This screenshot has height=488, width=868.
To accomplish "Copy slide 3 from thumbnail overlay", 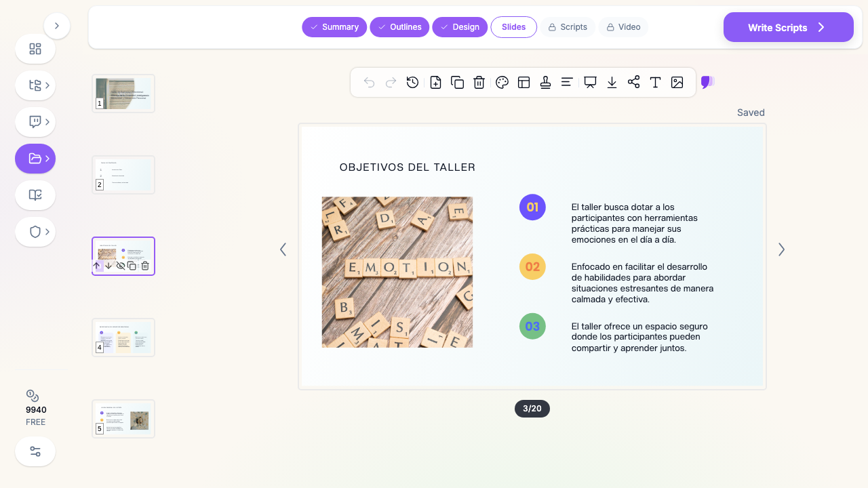I will 132,266.
